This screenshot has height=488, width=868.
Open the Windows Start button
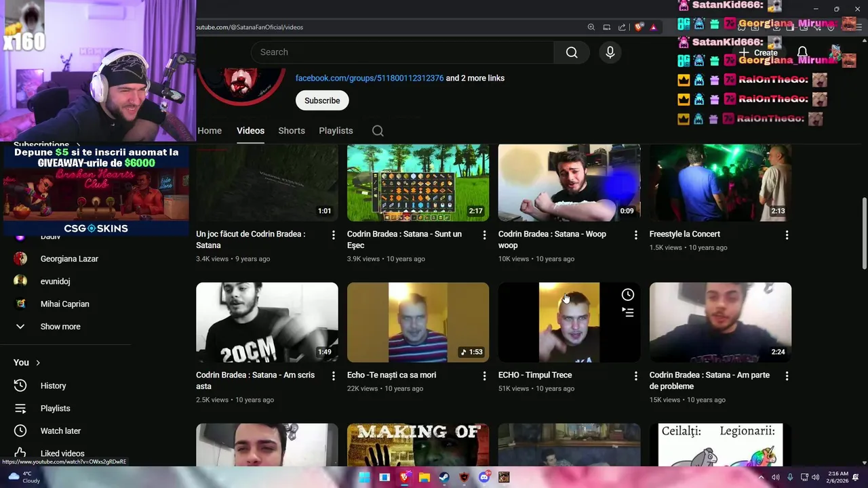pyautogui.click(x=365, y=477)
